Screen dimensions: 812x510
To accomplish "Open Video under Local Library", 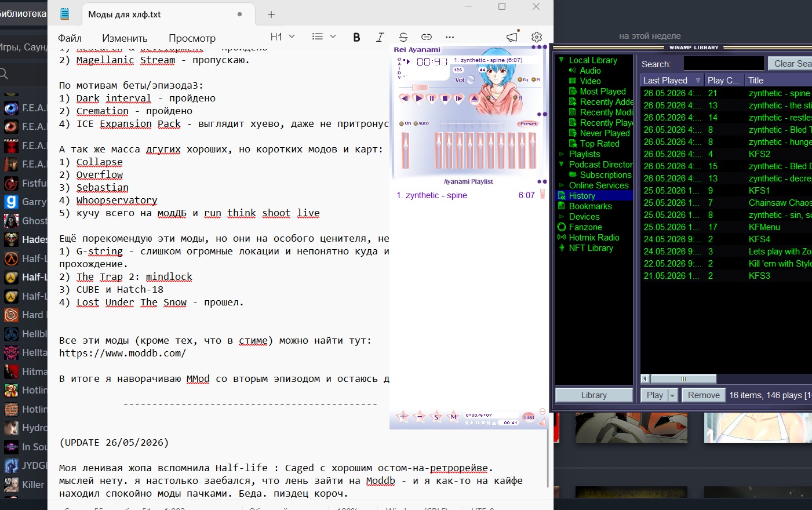I will click(590, 81).
